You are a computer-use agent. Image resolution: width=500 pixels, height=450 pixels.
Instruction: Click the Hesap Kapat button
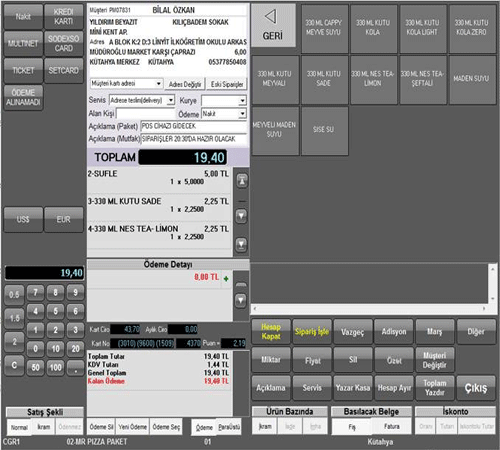coord(271,332)
